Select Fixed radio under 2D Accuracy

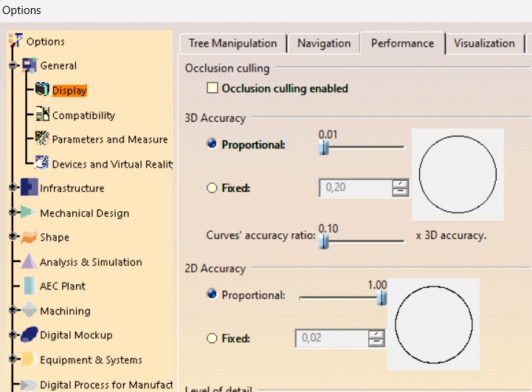pyautogui.click(x=212, y=339)
